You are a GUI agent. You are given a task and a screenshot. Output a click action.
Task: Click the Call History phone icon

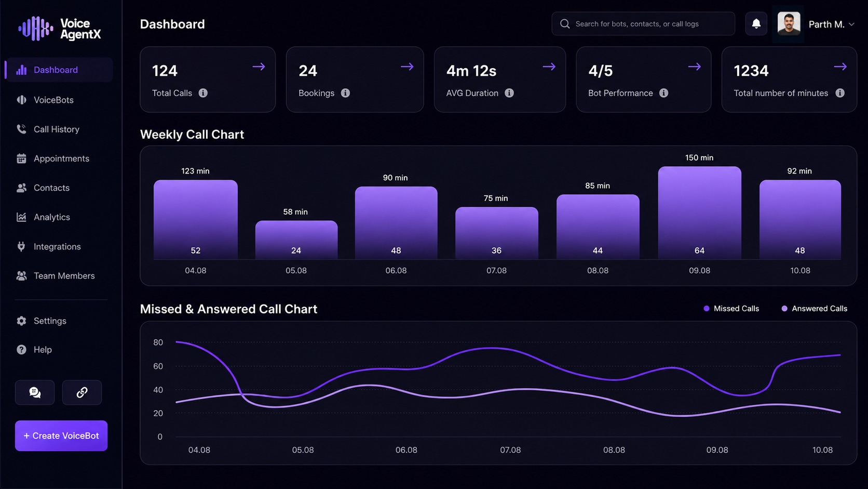(21, 129)
